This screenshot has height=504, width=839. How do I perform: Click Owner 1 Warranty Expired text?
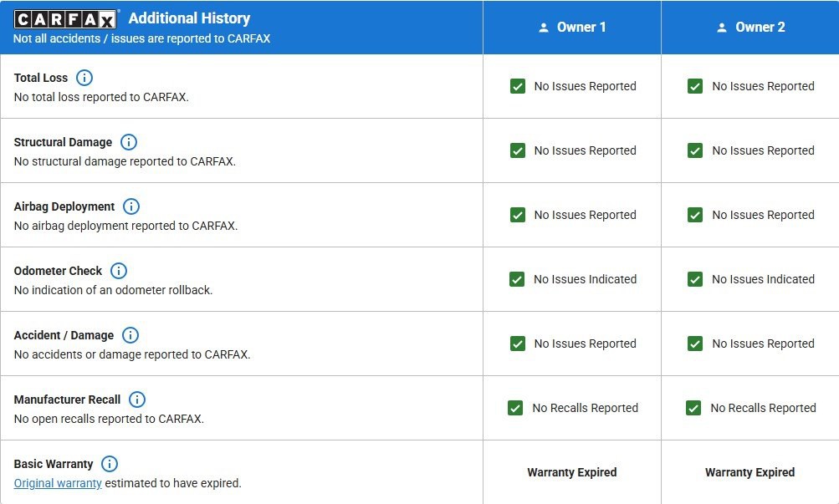tap(572, 472)
